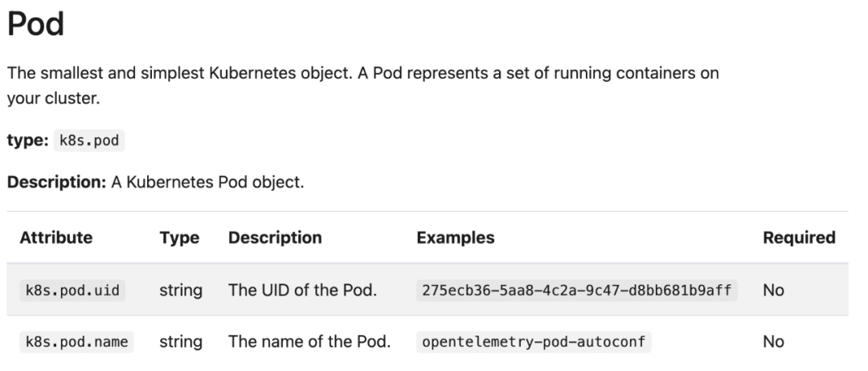Click 'string' type in the k8s.pod.name row
This screenshot has height=371, width=868.
click(x=180, y=342)
